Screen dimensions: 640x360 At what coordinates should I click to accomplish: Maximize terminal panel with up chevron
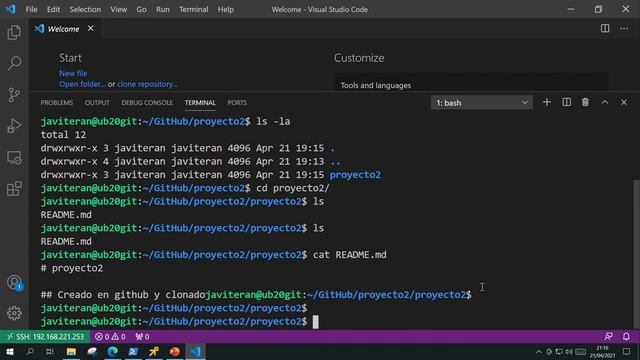coord(604,102)
